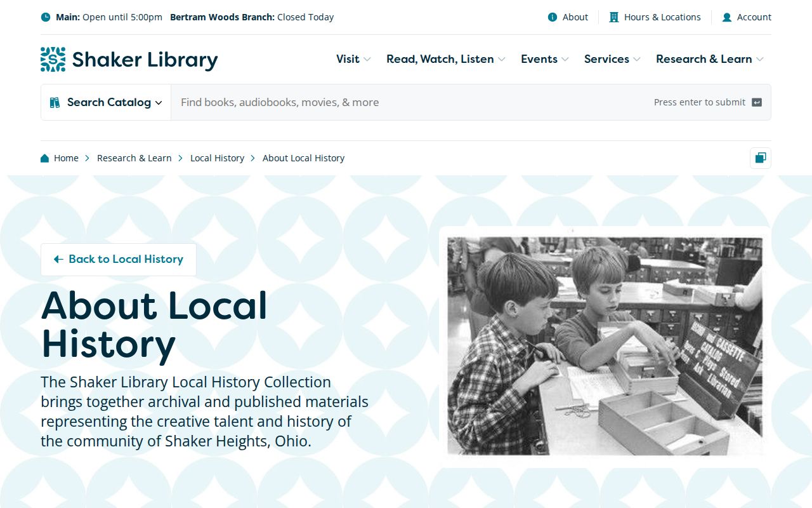The height and width of the screenshot is (508, 812).
Task: Go to the About link in top bar
Action: point(568,17)
